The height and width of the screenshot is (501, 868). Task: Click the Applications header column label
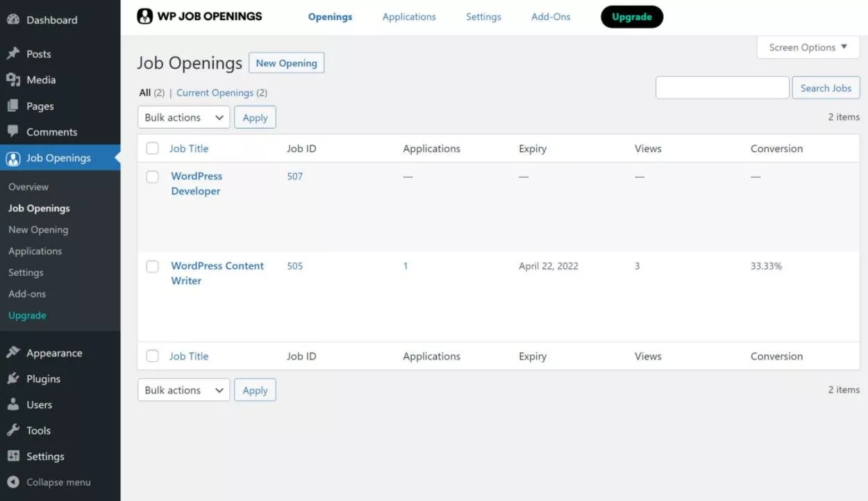click(x=431, y=148)
